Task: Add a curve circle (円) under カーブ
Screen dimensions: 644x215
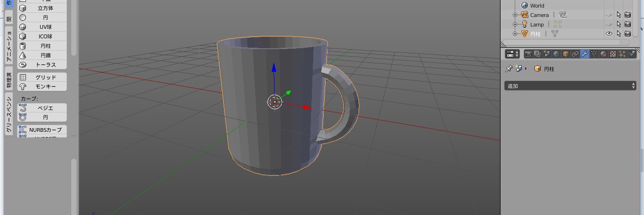Action: pos(42,117)
